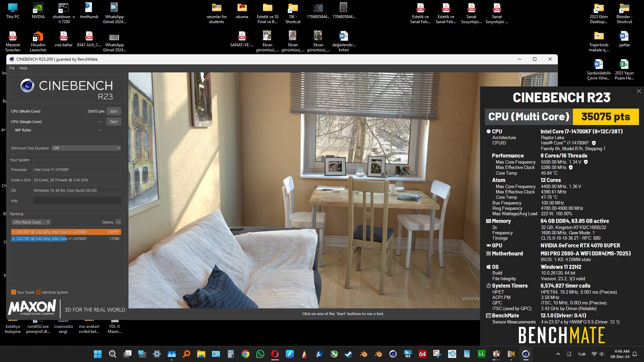The height and width of the screenshot is (362, 644).
Task: Select '2023 Yayın Puanı' Excel file icon
Action: (624, 70)
